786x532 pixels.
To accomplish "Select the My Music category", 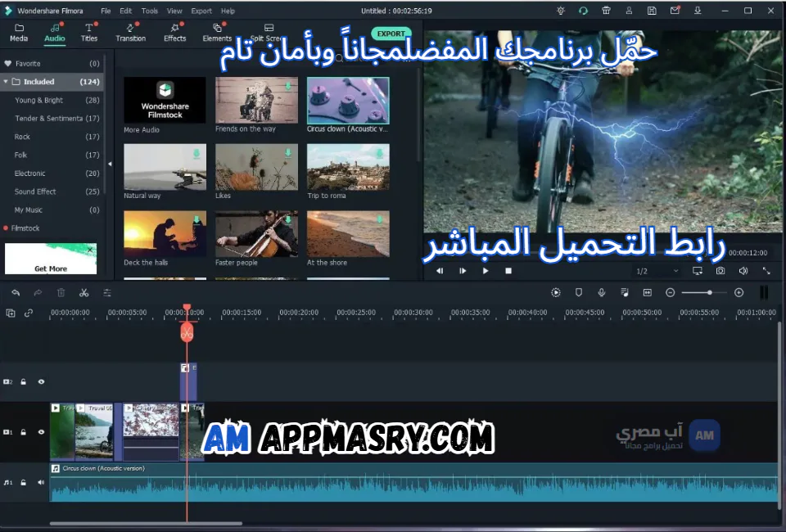I will tap(52, 210).
